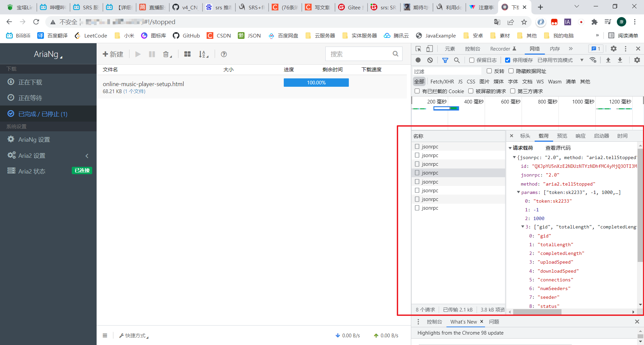Click the 100.00% progress bar of the download
This screenshot has width=644, height=345.
pyautogui.click(x=316, y=82)
